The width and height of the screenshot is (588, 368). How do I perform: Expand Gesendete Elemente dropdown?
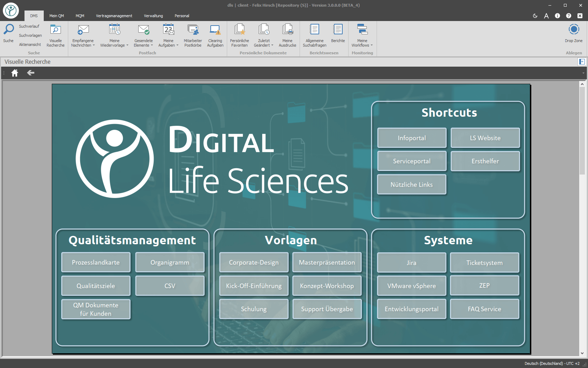(x=152, y=45)
